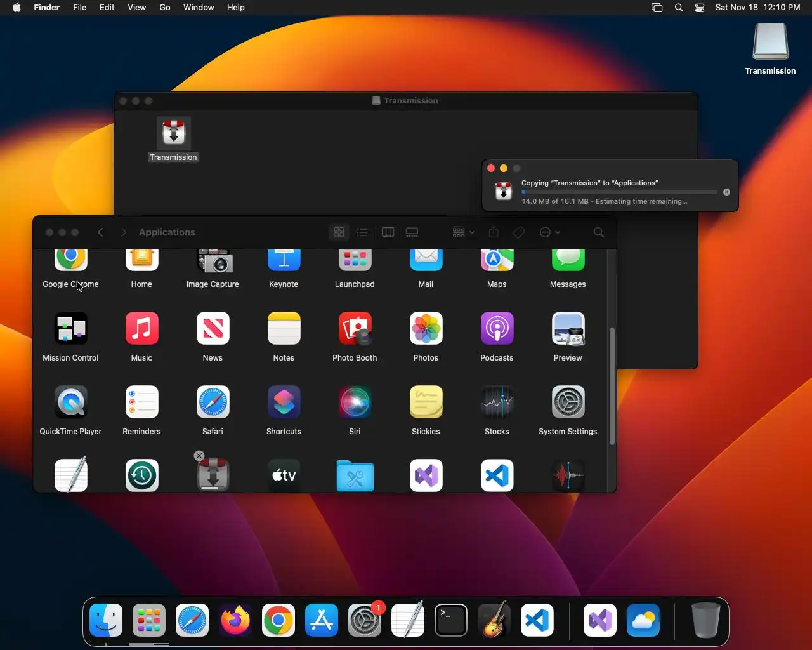Select the Preview app icon
The height and width of the screenshot is (650, 812).
[x=568, y=329]
